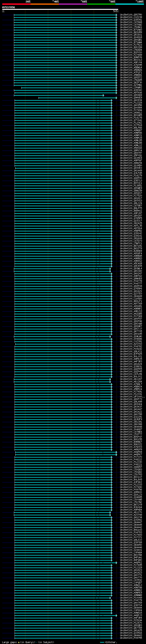Select hit UniRef100_Q1WLW0
This screenshot has width=146, height=644.
(131, 336)
